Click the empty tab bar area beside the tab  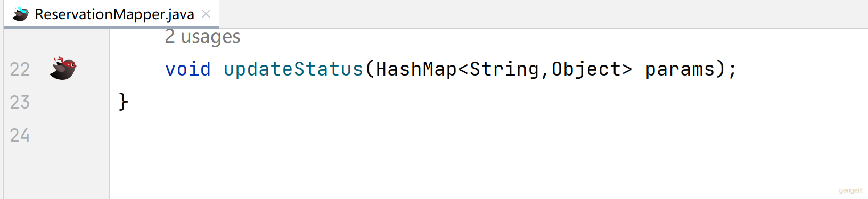click(543, 14)
